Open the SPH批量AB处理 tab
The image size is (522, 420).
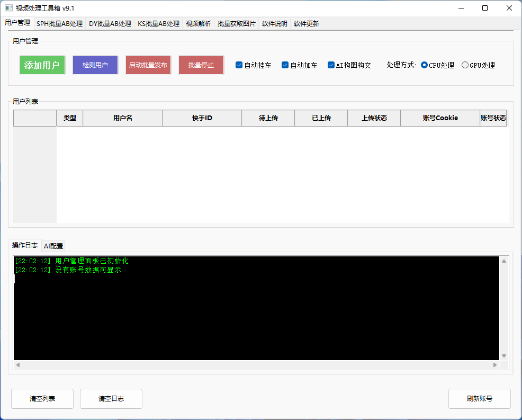[60, 24]
